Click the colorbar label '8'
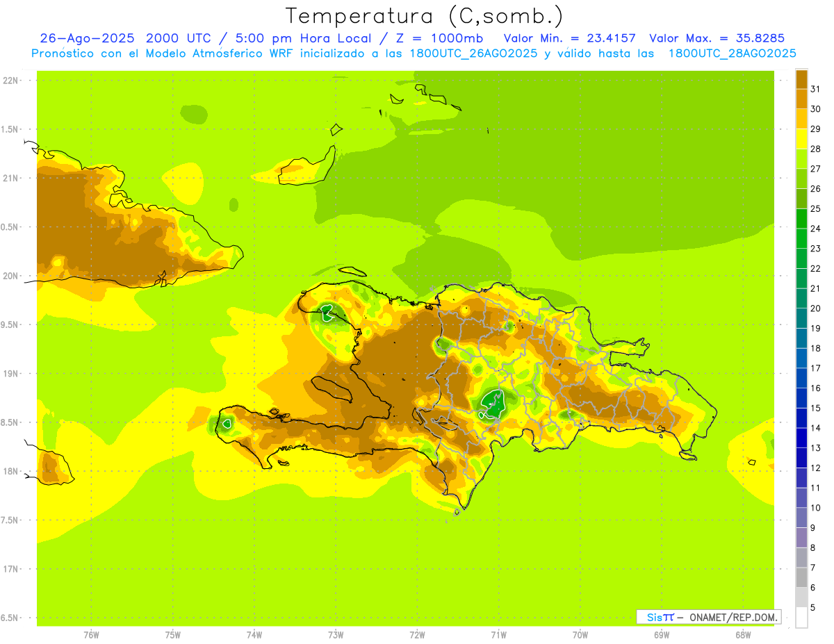The width and height of the screenshot is (834, 644). click(813, 548)
